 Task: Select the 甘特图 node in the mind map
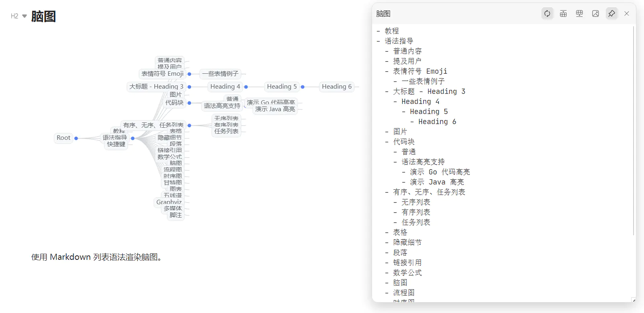(173, 183)
